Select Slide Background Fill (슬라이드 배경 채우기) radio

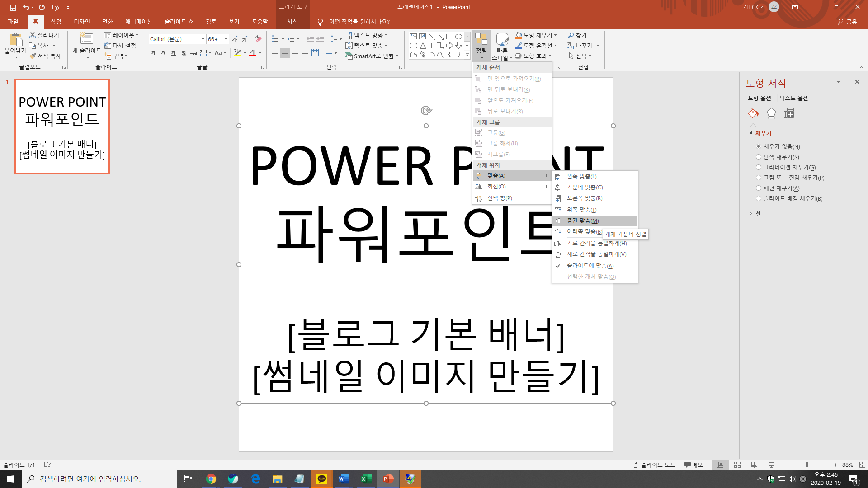pyautogui.click(x=759, y=198)
